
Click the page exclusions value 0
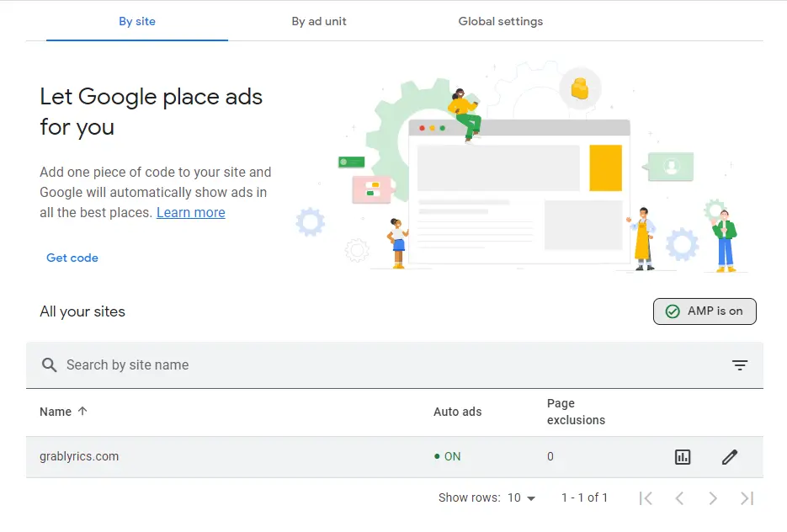coord(550,457)
